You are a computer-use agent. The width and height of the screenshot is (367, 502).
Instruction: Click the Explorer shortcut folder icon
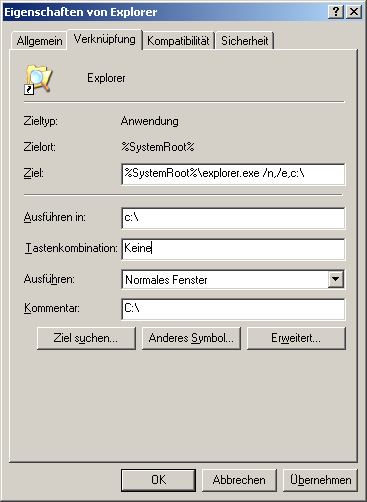point(39,79)
